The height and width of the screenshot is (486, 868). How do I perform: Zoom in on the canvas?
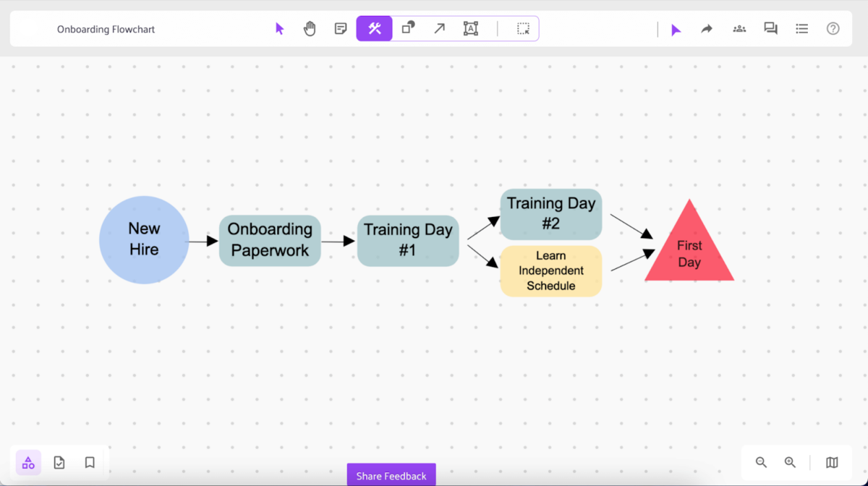790,462
